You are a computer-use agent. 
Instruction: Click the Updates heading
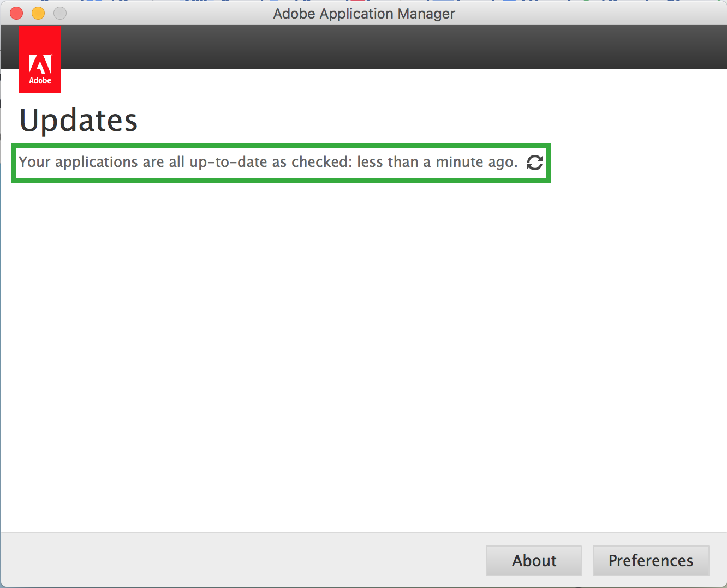pyautogui.click(x=79, y=121)
